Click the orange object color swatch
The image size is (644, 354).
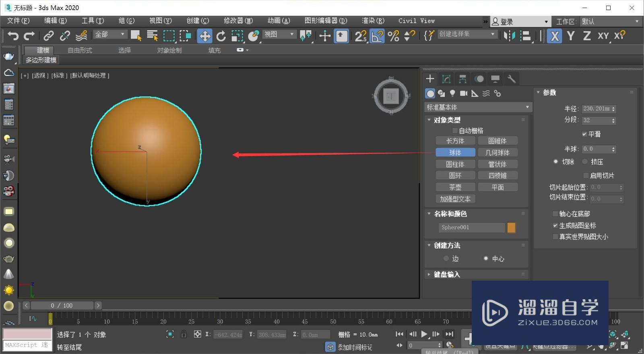pyautogui.click(x=511, y=228)
